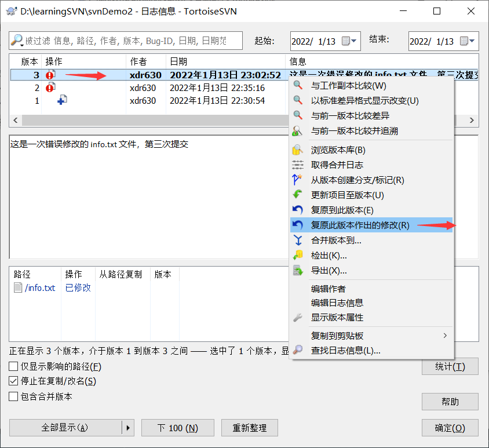The height and width of the screenshot is (448, 489).
Task: Open the 起始 date picker dropdown
Action: coord(353,40)
